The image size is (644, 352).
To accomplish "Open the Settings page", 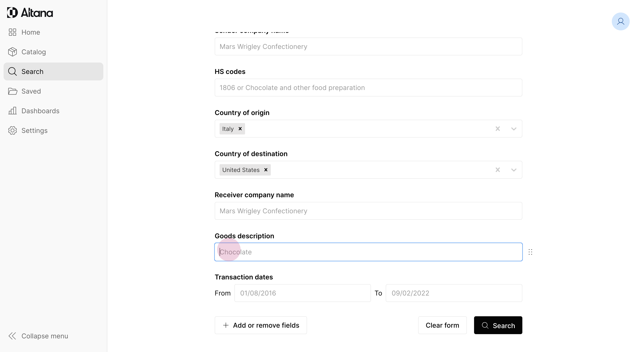I will coord(34,131).
